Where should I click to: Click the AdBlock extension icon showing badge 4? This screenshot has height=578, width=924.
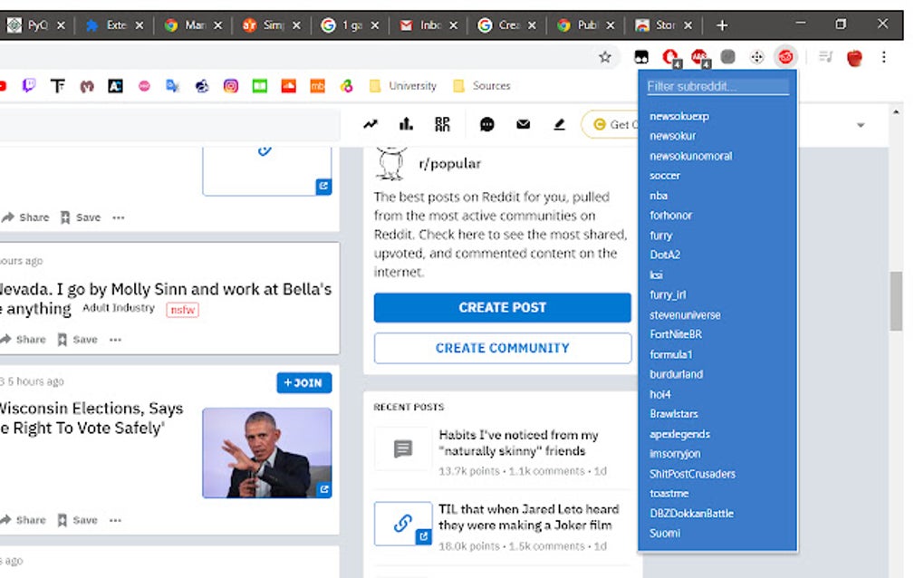pos(670,56)
